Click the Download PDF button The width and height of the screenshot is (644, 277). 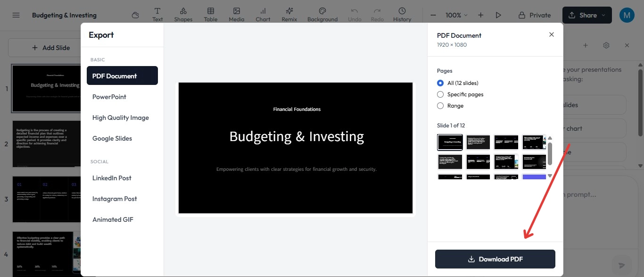coord(495,259)
